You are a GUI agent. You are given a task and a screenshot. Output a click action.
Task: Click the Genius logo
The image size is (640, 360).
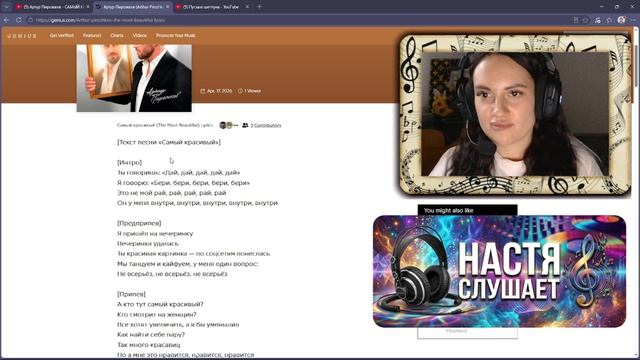click(x=22, y=36)
